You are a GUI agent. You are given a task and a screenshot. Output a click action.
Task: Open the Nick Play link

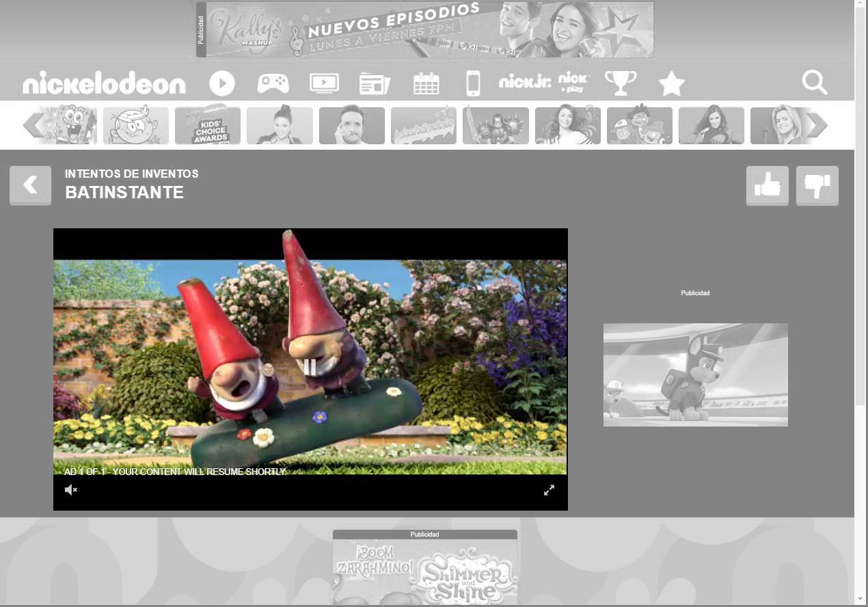(x=573, y=83)
